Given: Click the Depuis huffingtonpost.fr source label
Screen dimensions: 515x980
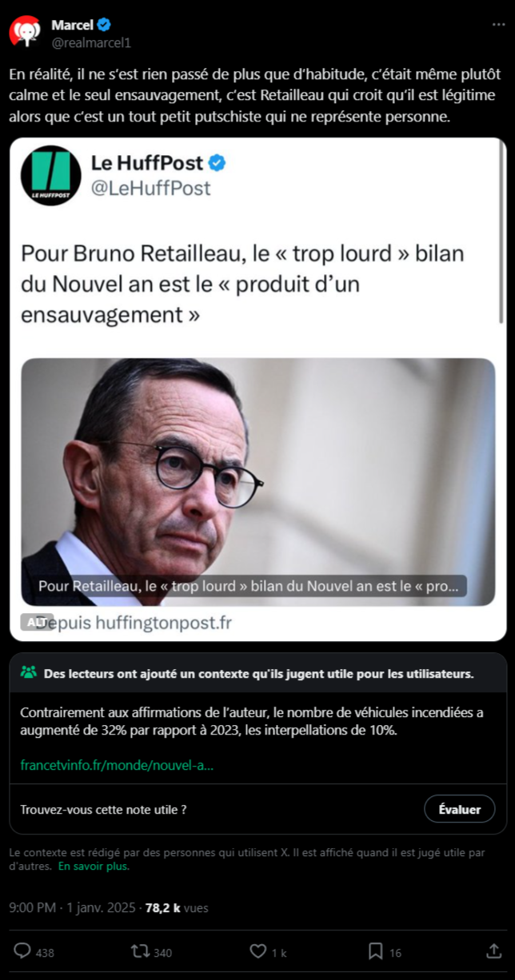Looking at the screenshot, I should point(134,623).
